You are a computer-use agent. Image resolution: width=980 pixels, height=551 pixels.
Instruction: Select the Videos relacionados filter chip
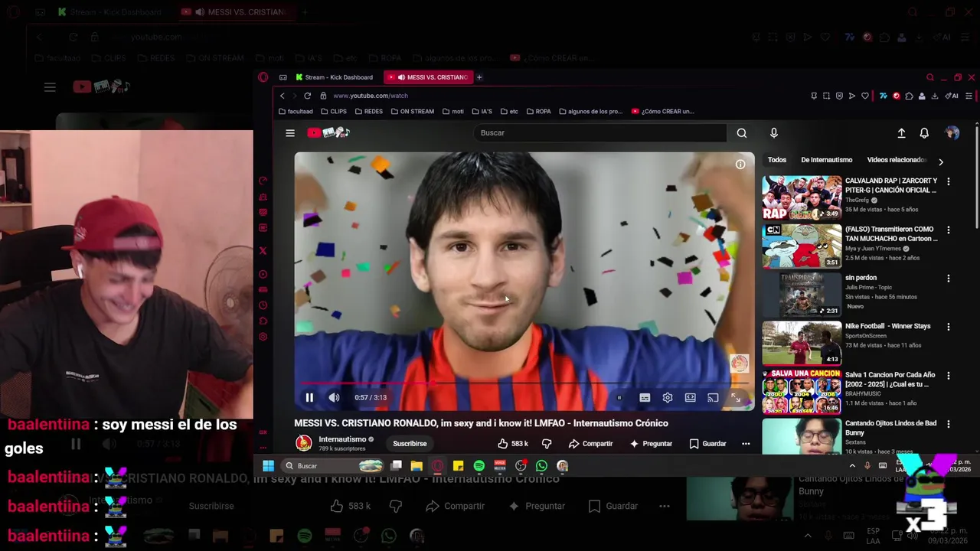(x=897, y=160)
